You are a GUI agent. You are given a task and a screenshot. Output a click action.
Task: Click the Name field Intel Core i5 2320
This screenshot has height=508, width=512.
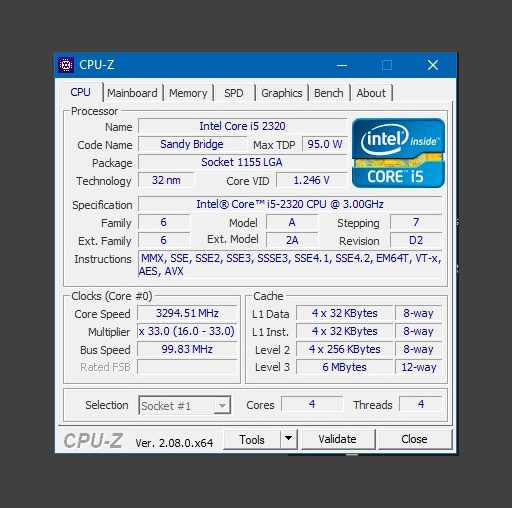[x=242, y=126]
